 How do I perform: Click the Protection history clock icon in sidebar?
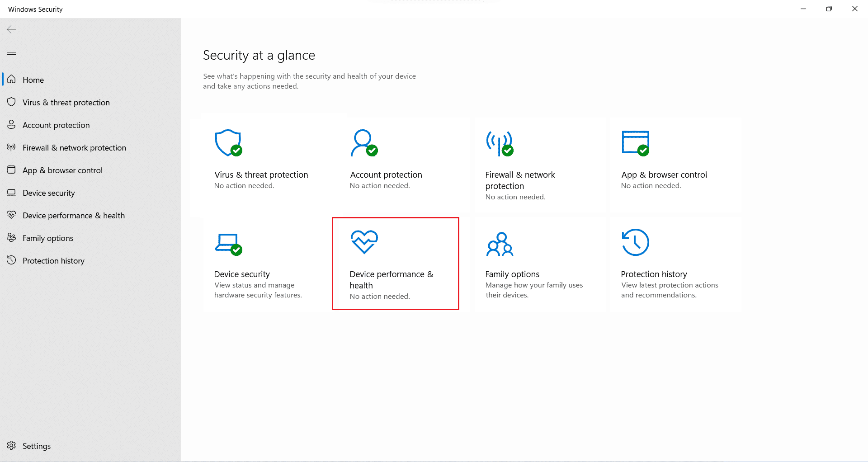point(11,260)
